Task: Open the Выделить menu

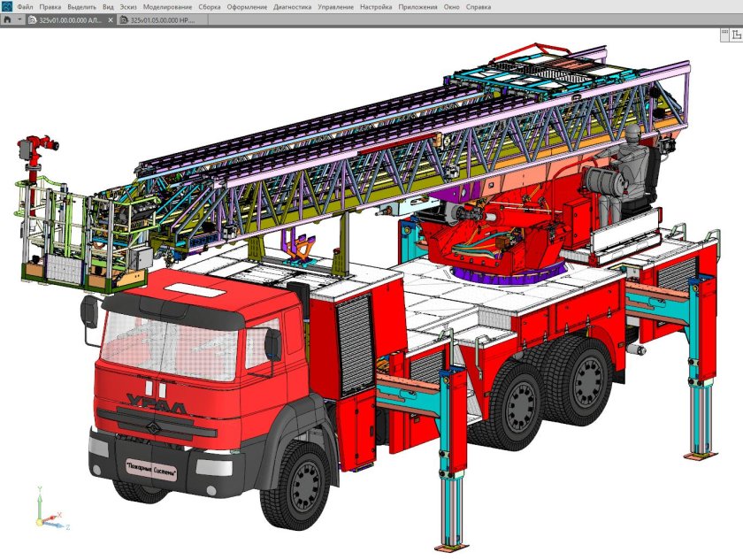Action: [x=81, y=6]
